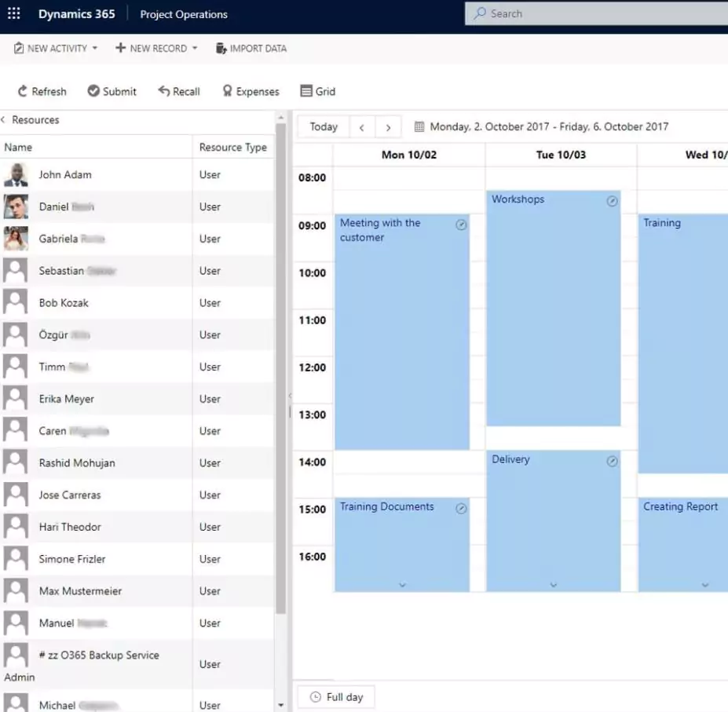Click status icon on Workshops entry

[x=612, y=201]
